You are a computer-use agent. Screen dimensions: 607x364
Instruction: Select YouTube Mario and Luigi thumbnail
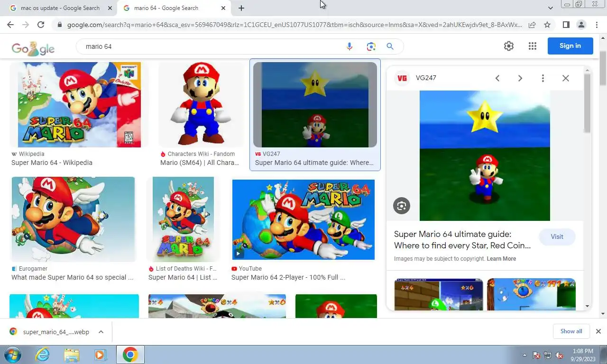tap(303, 219)
